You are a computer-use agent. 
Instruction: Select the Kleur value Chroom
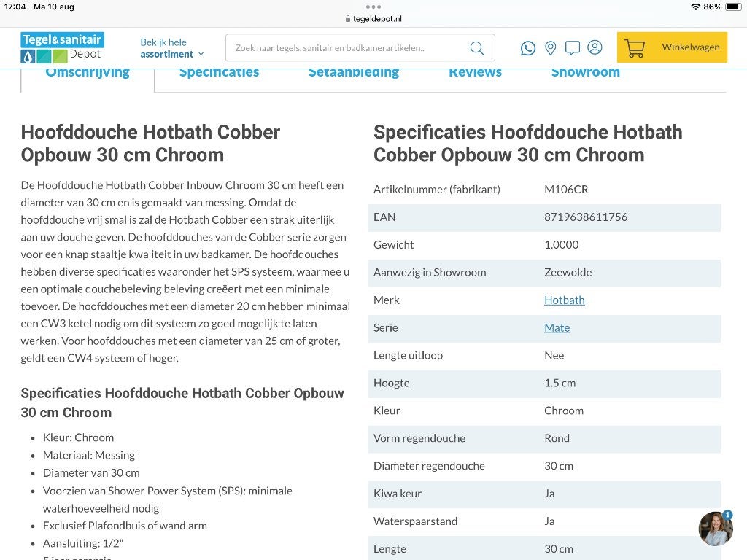pos(564,411)
